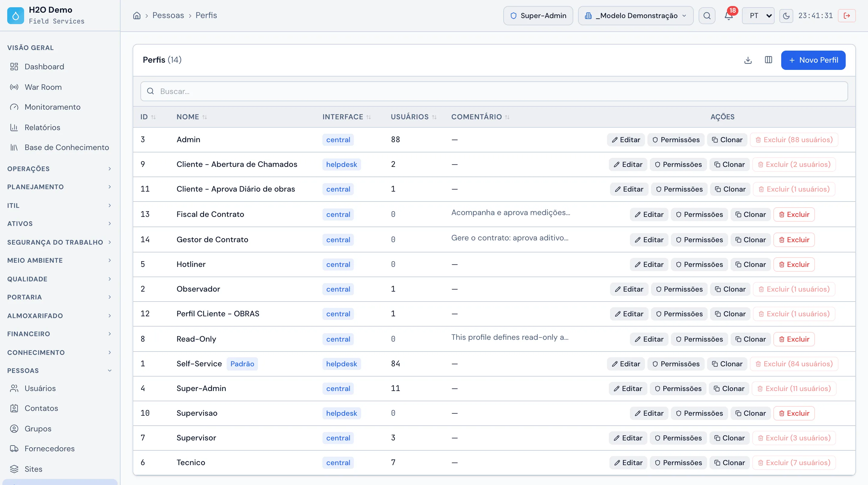Open notifications bell with 18 badge
Viewport: 868px width, 485px height.
point(729,15)
